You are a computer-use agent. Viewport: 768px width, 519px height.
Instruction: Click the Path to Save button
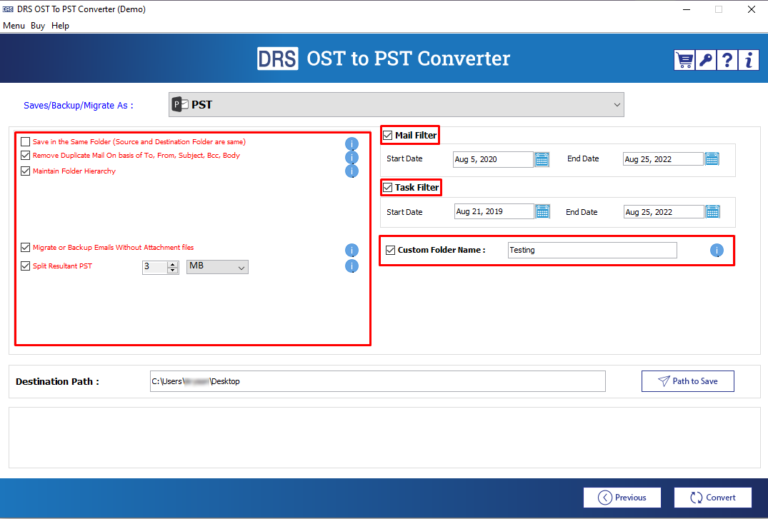click(x=687, y=381)
